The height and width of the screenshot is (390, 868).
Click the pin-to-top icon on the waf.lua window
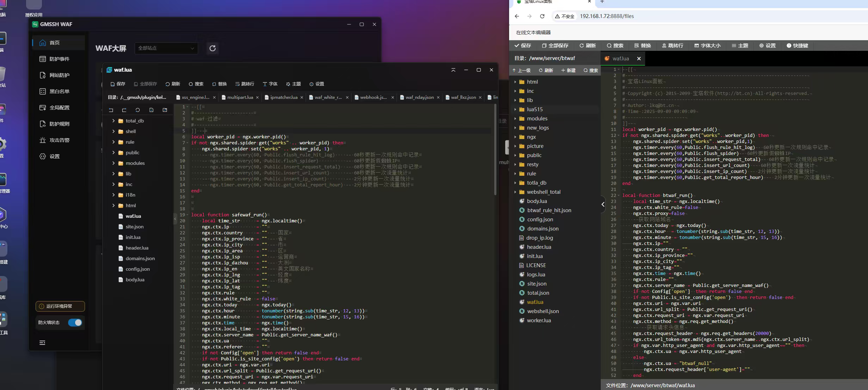pyautogui.click(x=453, y=70)
